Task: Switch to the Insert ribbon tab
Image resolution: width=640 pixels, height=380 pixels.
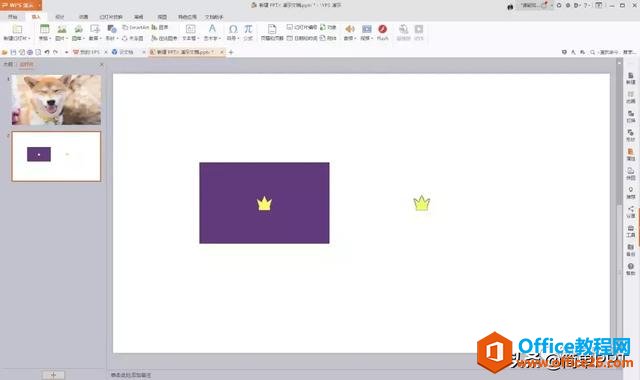Action: (36, 17)
